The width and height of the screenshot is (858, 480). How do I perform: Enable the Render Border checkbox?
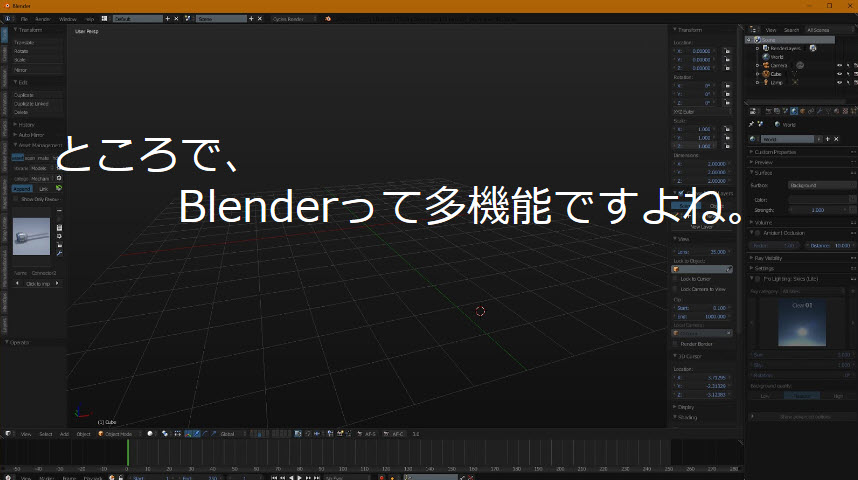pos(675,344)
